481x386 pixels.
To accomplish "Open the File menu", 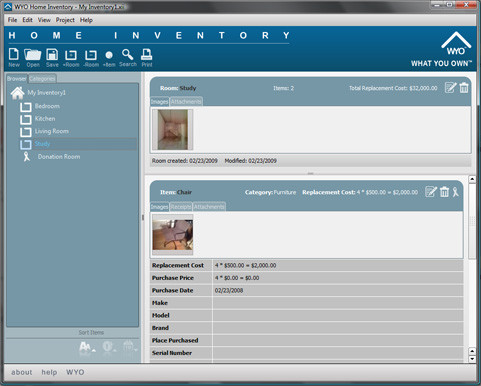I will [x=12, y=20].
